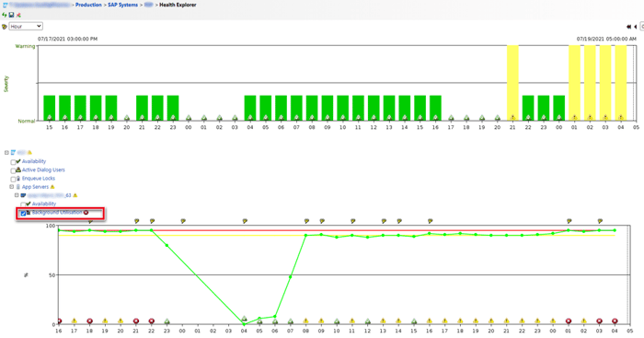Click the red pin icon in toolbar
644x338 pixels.
pos(18,15)
